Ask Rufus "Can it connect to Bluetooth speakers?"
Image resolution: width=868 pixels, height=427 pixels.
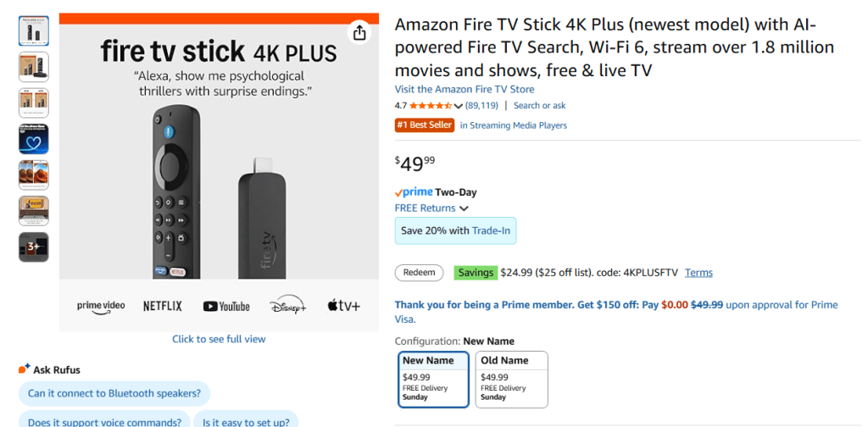[x=114, y=393]
